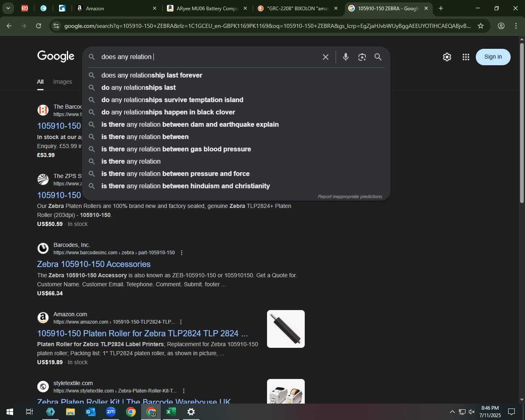Viewport: 525px width, 420px height.
Task: Click the platen roller product thumbnail
Action: tap(286, 329)
